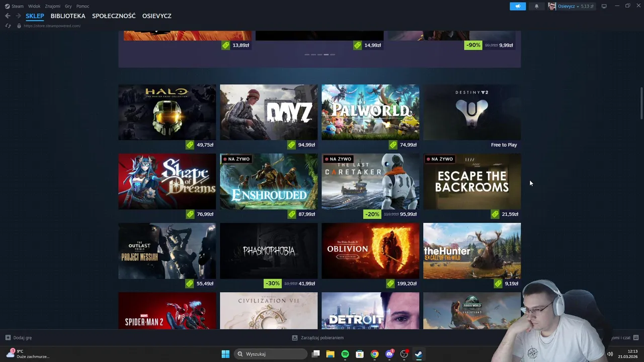Open the Gry menu
The width and height of the screenshot is (644, 362).
coord(68,6)
